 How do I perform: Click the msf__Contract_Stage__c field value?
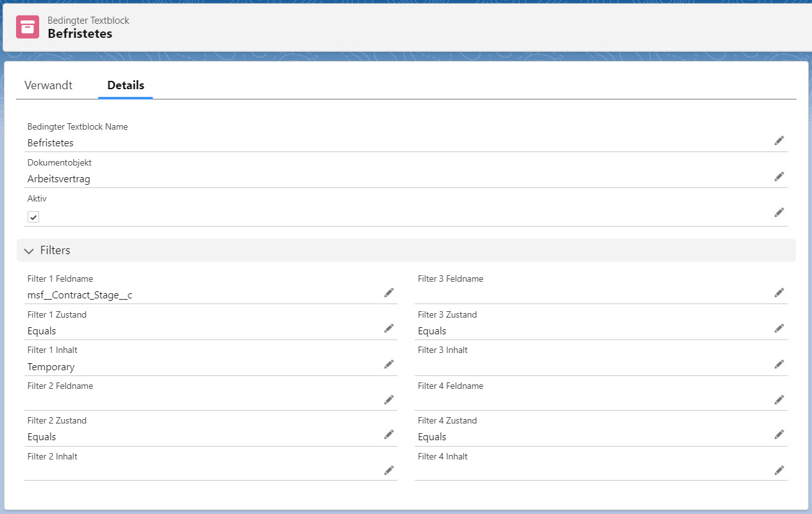80,295
